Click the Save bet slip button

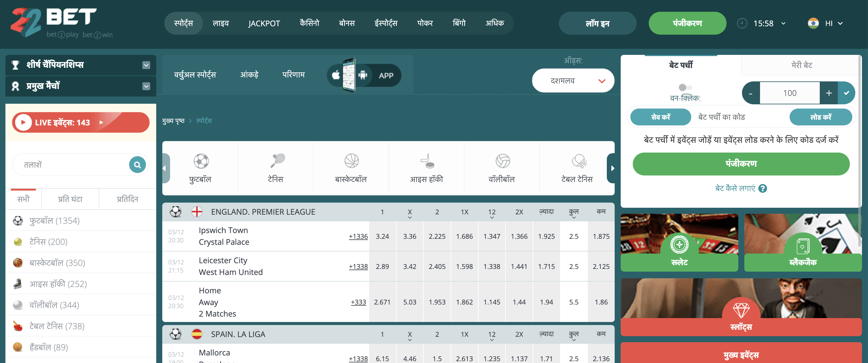pyautogui.click(x=661, y=117)
